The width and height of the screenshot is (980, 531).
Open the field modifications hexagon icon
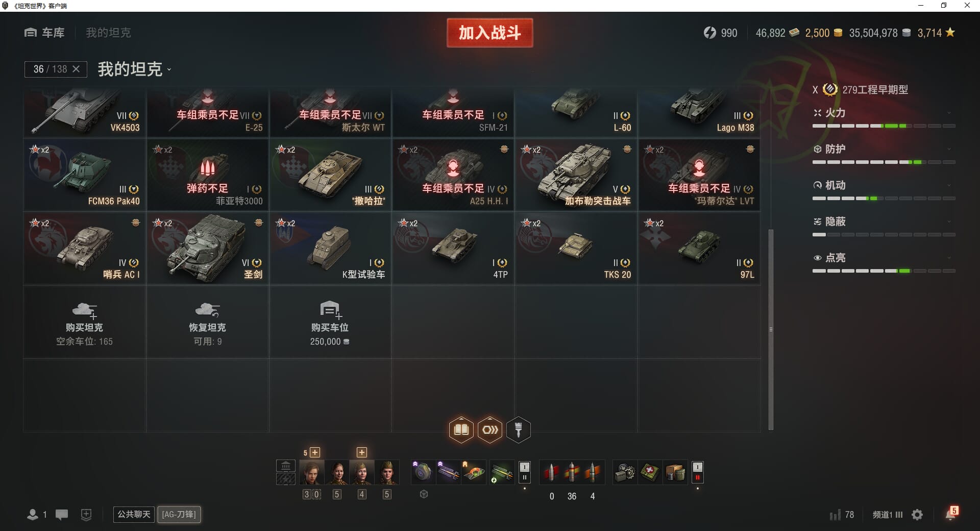[490, 429]
